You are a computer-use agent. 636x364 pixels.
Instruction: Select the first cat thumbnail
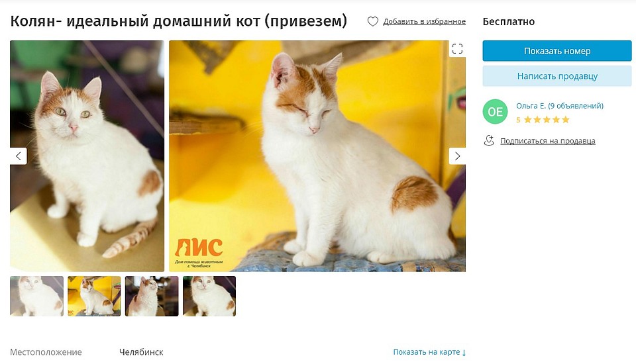[37, 296]
